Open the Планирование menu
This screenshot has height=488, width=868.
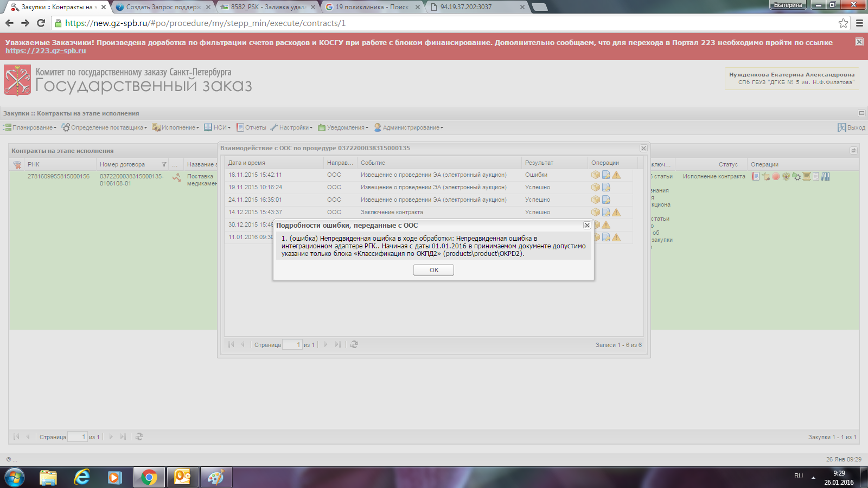[x=30, y=127]
